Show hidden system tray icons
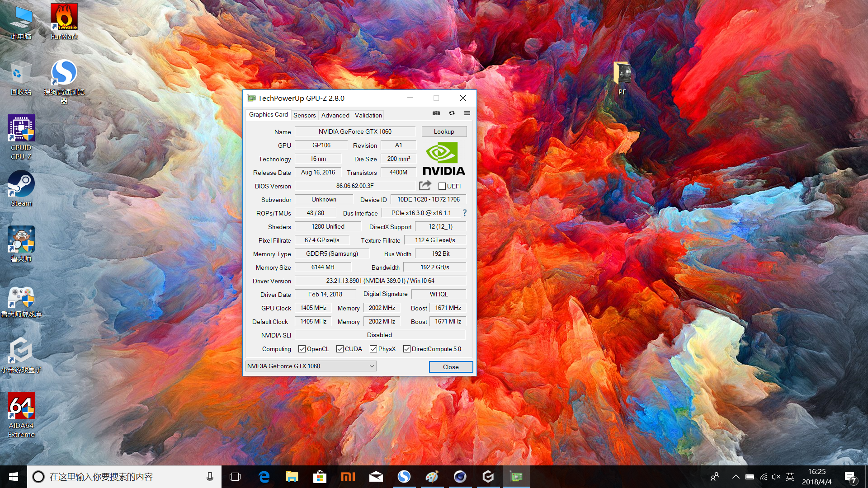 click(x=736, y=477)
